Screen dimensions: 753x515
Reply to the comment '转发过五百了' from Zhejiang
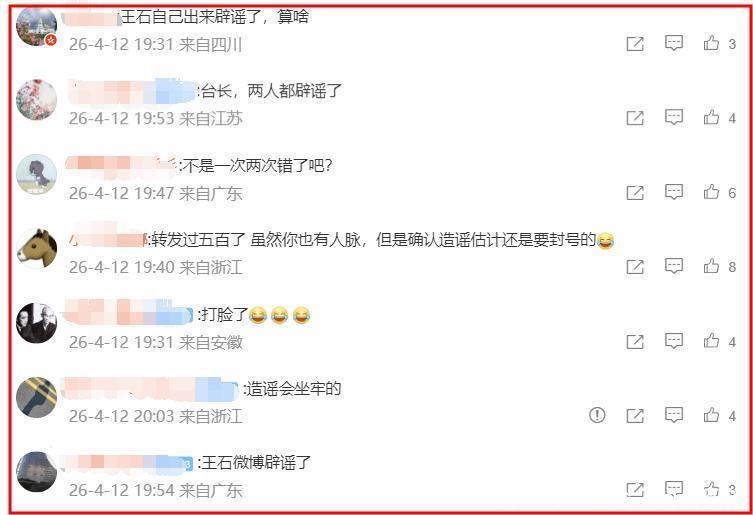(x=674, y=266)
